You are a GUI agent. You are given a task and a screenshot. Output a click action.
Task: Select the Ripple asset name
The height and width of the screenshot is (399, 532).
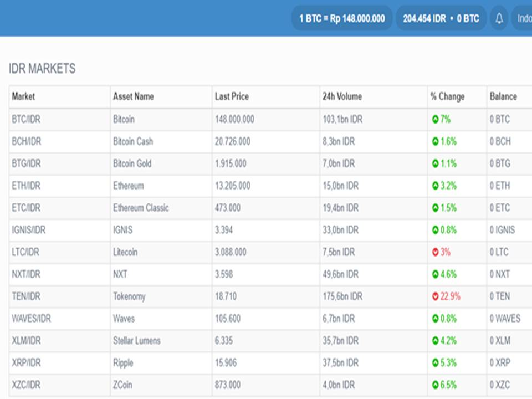coord(123,364)
